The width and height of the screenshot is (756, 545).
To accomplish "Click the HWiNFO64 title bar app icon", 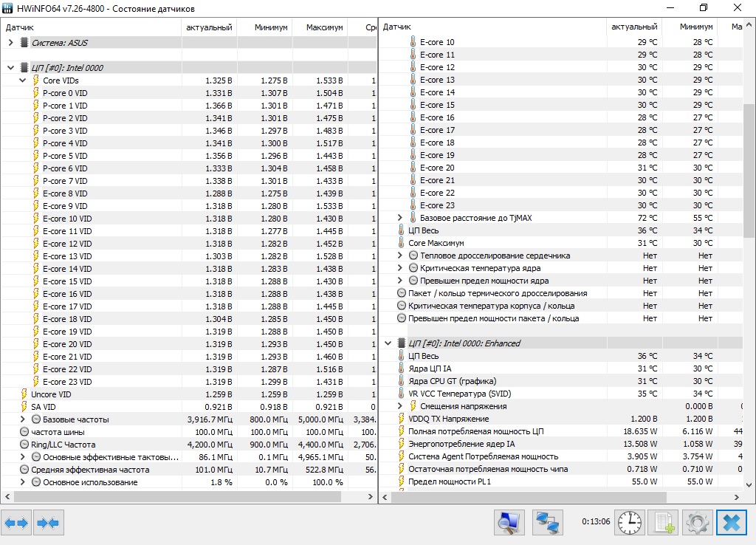I will 7,8.
